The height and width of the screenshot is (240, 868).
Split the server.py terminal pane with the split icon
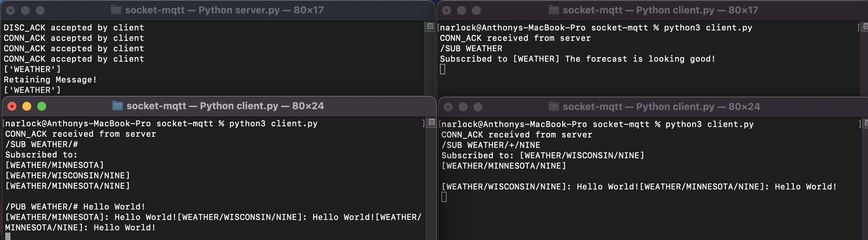pyautogui.click(x=430, y=26)
